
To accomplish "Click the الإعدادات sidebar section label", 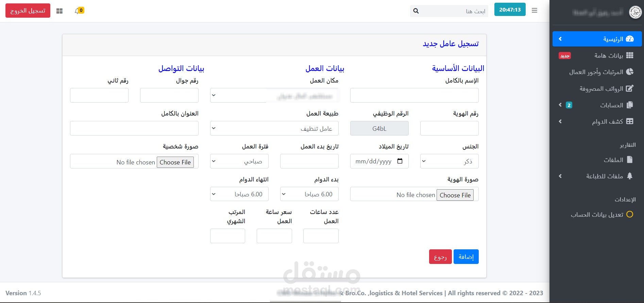I will coord(625,199).
